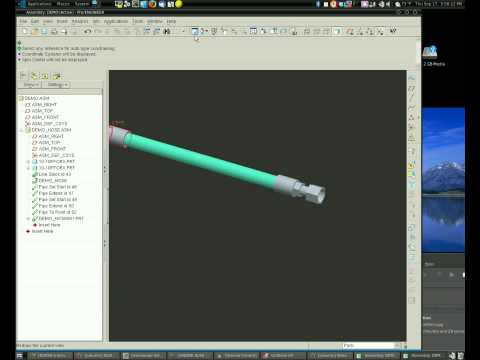
Task: Click the New file toolbar icon
Action: click(x=25, y=31)
